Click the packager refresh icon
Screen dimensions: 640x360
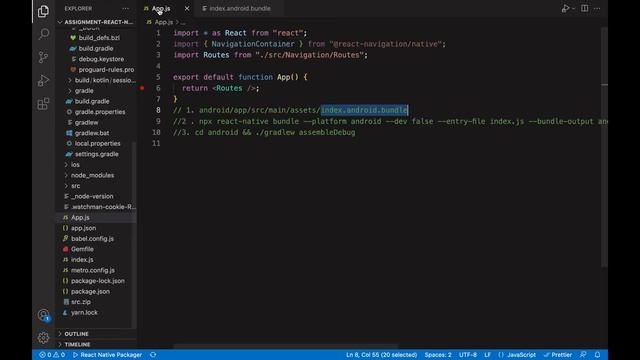[x=153, y=355]
